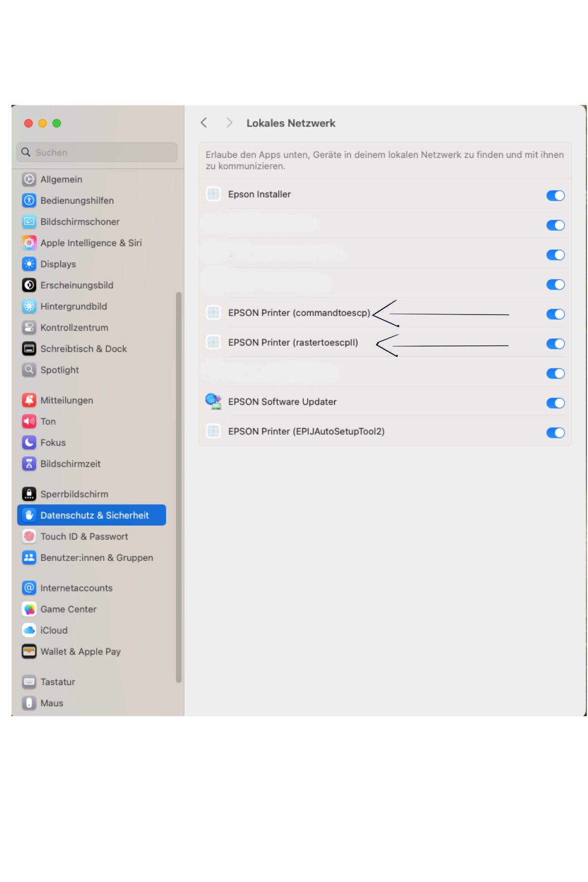The image size is (588, 882).
Task: Select the Bildschirmschoner icon
Action: [x=29, y=221]
